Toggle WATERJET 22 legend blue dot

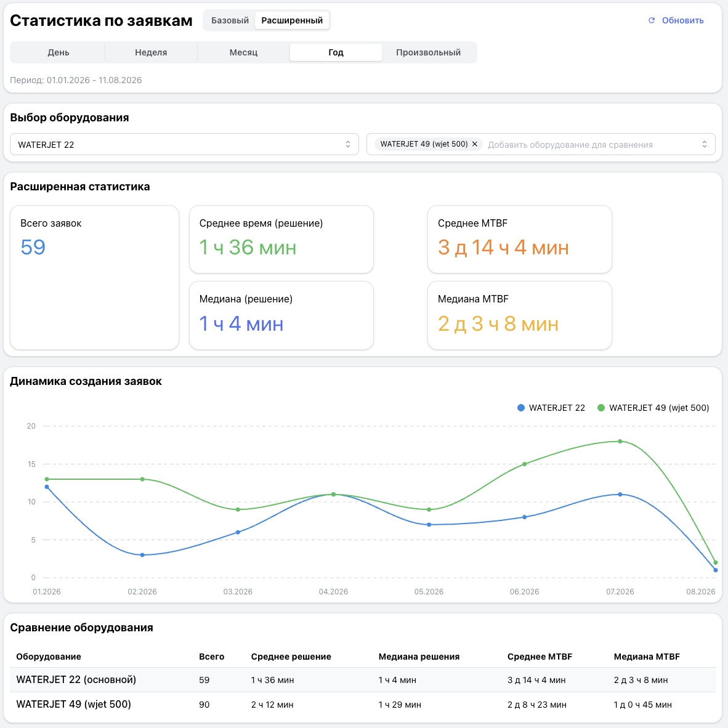[x=521, y=408]
